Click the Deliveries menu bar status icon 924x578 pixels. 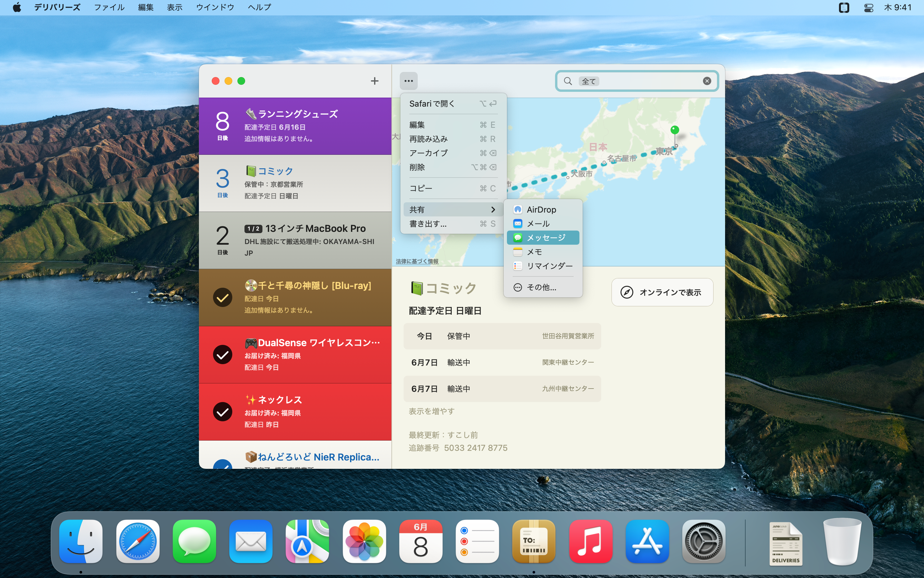pyautogui.click(x=844, y=7)
